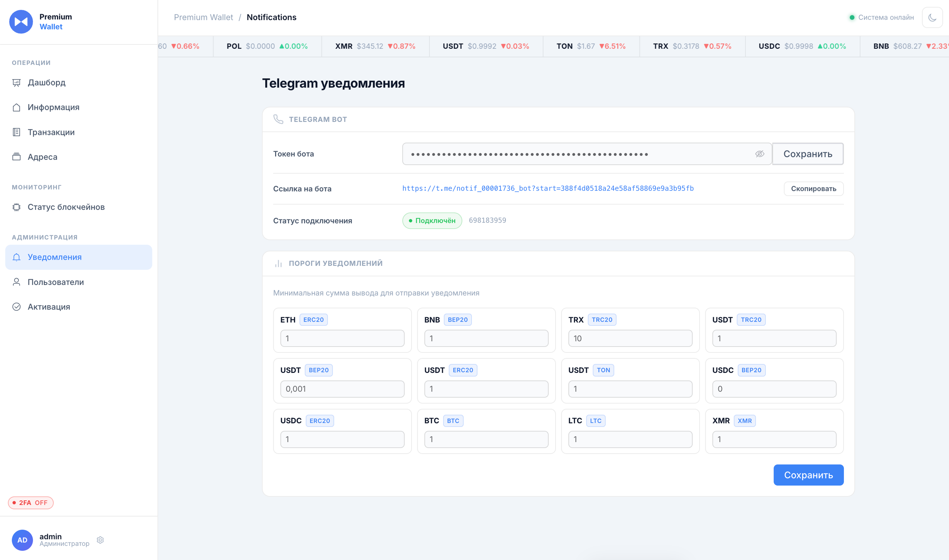This screenshot has height=560, width=949.
Task: Click the XMR ticker in price bar
Action: coord(375,46)
